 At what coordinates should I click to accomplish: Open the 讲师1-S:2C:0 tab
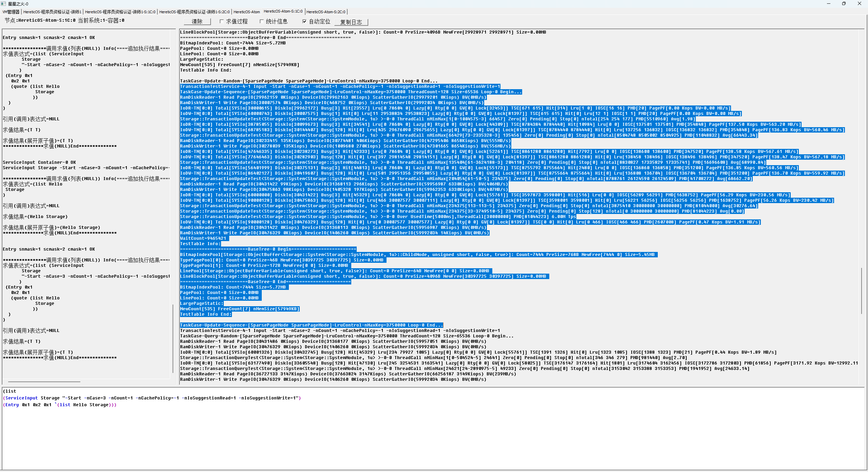click(x=194, y=12)
